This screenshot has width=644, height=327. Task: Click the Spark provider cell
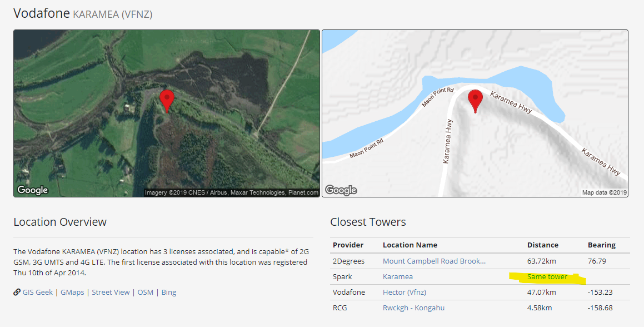click(x=342, y=276)
